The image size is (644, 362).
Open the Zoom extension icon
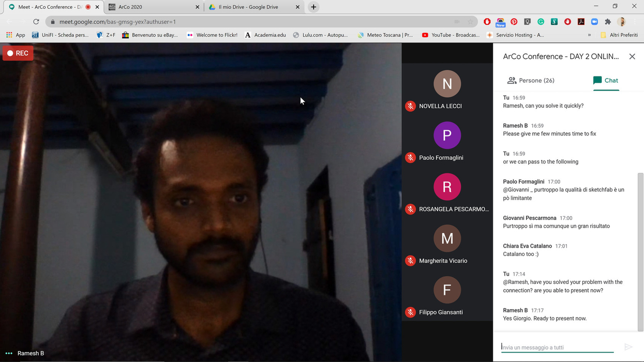594,22
